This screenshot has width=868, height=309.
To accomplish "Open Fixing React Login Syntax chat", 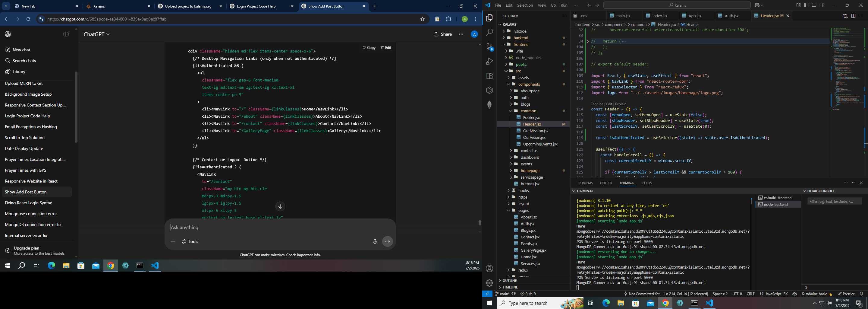I will coord(37,203).
